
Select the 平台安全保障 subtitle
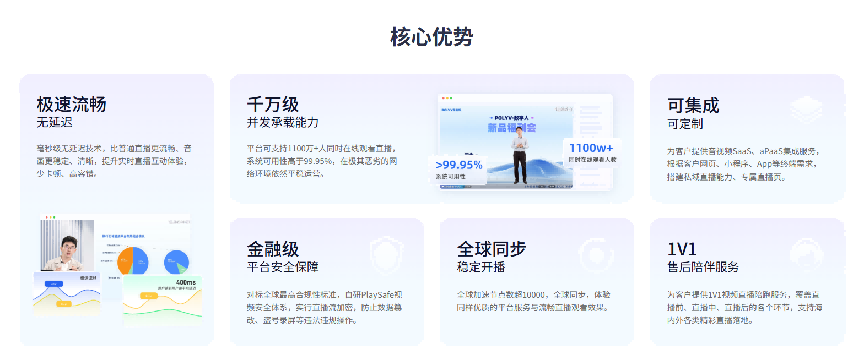pos(282,267)
